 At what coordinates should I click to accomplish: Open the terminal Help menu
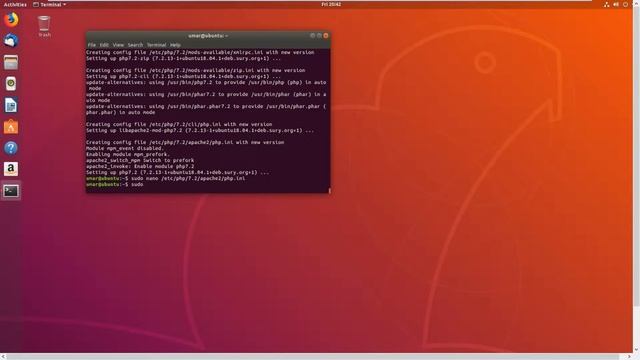(175, 45)
